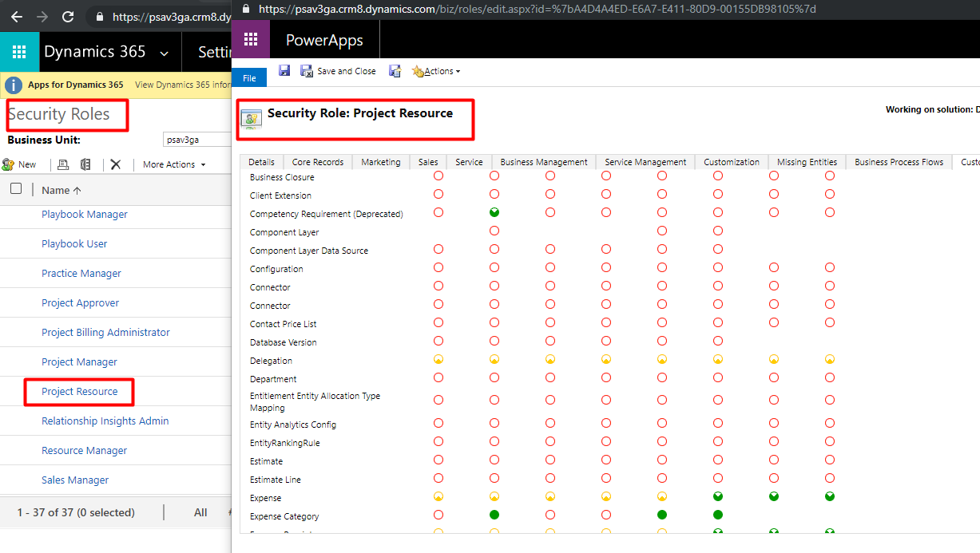
Task: Open the PowerApps app launcher waffle
Action: [x=251, y=40]
